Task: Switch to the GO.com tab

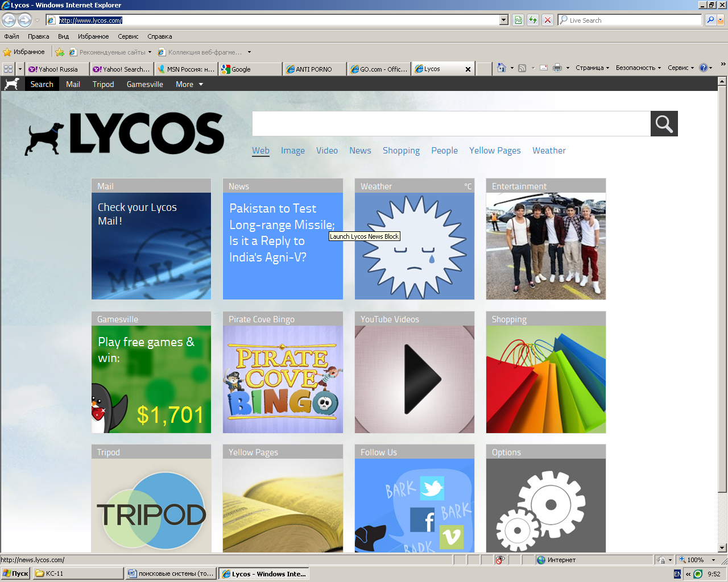Action: [x=379, y=69]
